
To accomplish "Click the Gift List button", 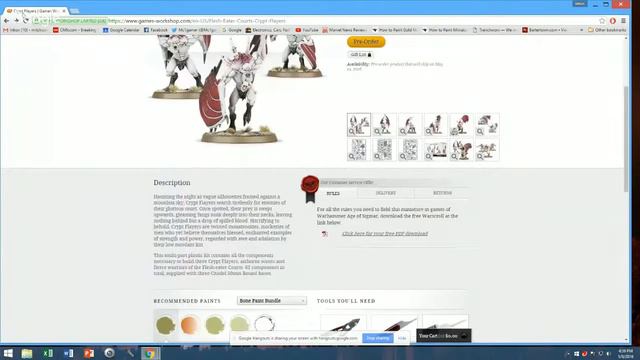I will pyautogui.click(x=361, y=54).
